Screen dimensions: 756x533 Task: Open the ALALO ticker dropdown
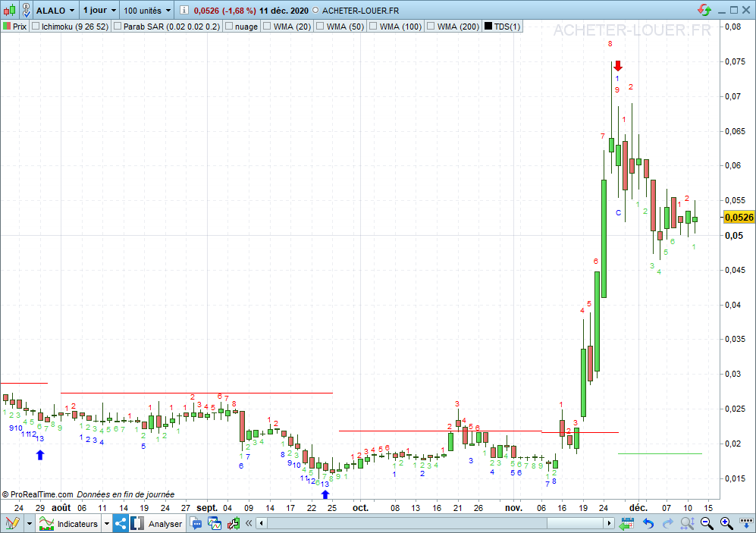tap(57, 11)
